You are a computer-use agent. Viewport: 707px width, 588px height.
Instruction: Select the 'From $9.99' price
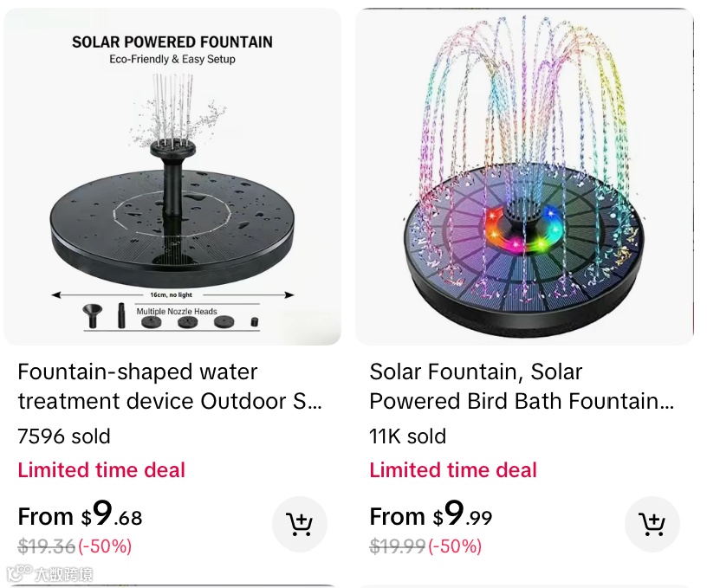click(x=431, y=516)
